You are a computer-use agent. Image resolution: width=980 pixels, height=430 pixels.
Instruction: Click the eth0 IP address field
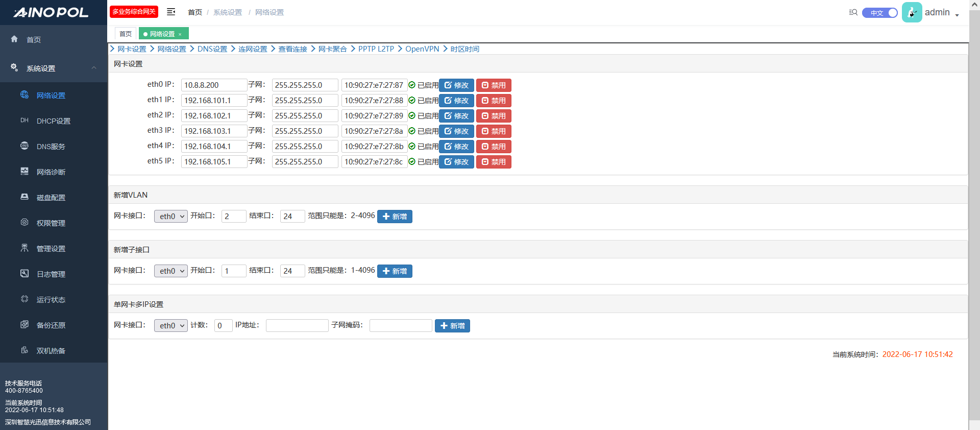214,85
